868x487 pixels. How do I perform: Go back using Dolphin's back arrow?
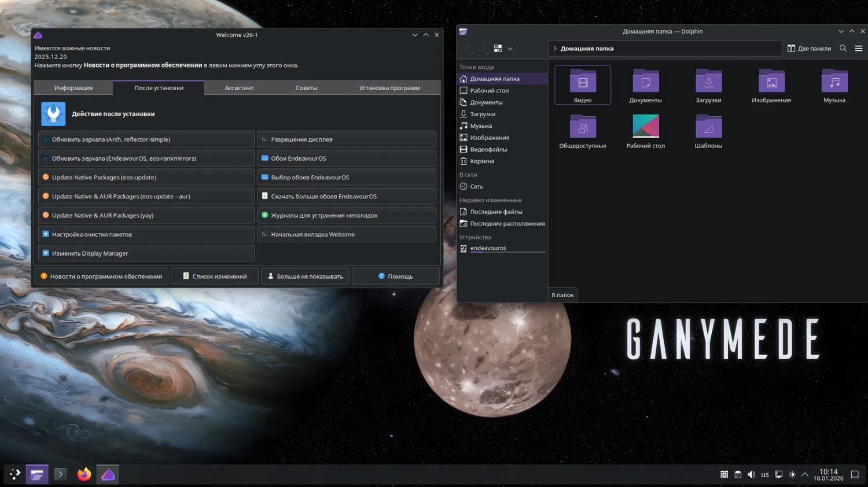click(x=468, y=49)
